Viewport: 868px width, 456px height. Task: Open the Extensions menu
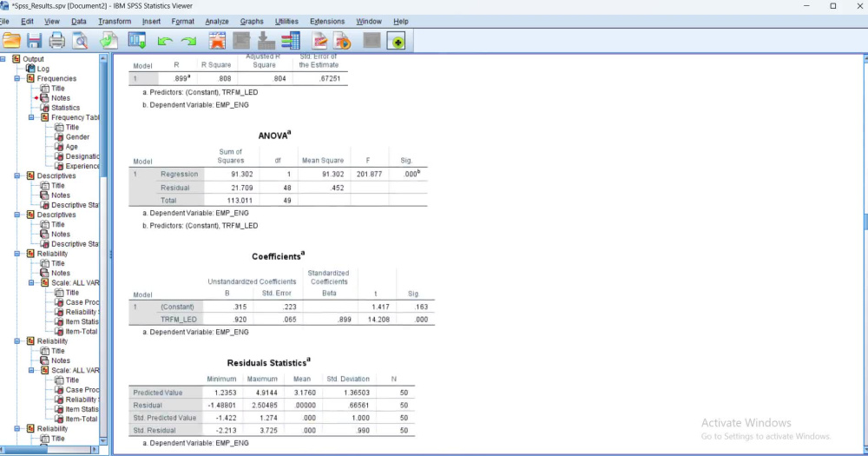pos(327,21)
